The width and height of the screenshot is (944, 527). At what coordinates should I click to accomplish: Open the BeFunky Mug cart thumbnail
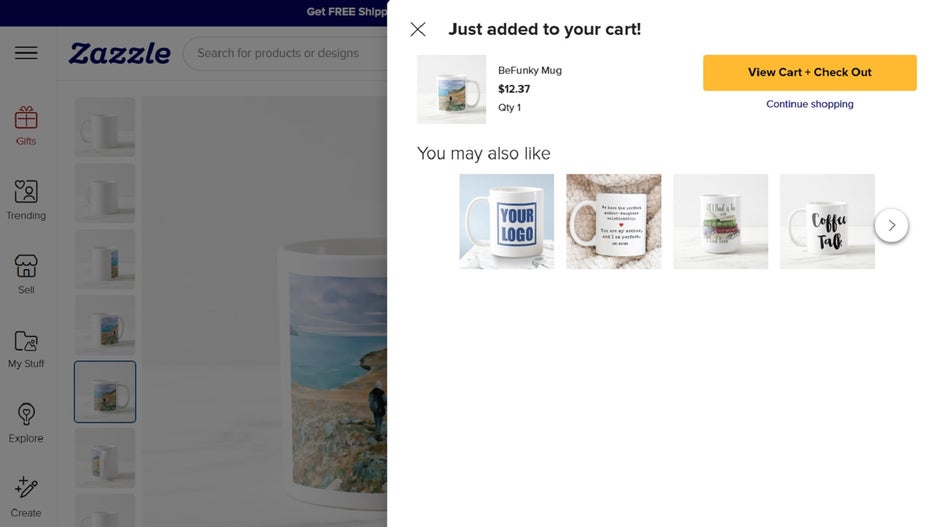(451, 89)
